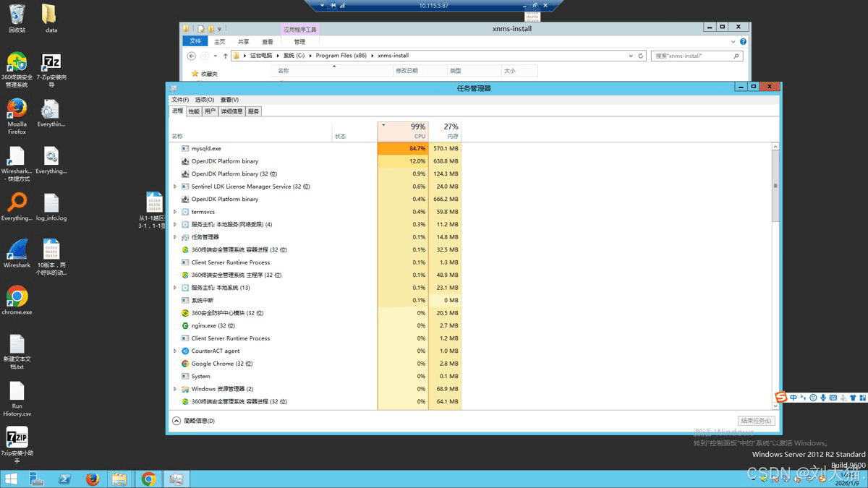The width and height of the screenshot is (868, 488).
Task: Open the 共享 ribbon tab in Explorer
Action: pos(244,42)
